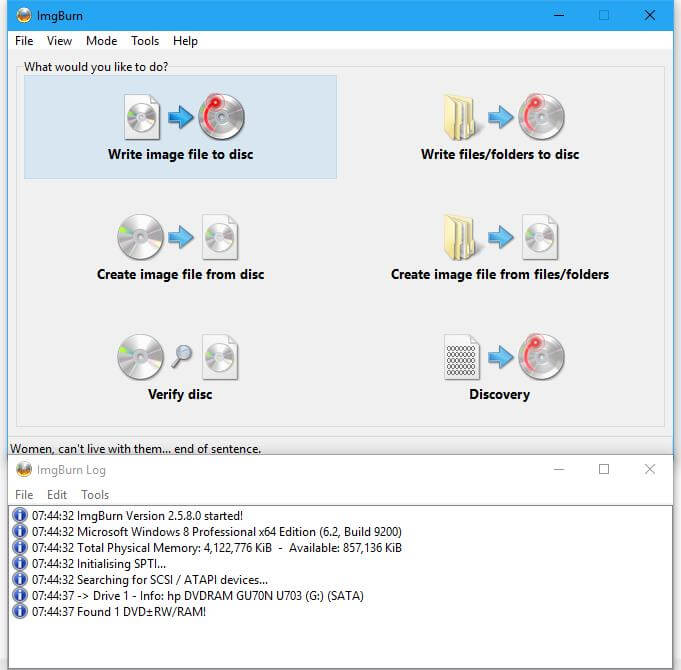Close the ImgBurn main window

650,16
